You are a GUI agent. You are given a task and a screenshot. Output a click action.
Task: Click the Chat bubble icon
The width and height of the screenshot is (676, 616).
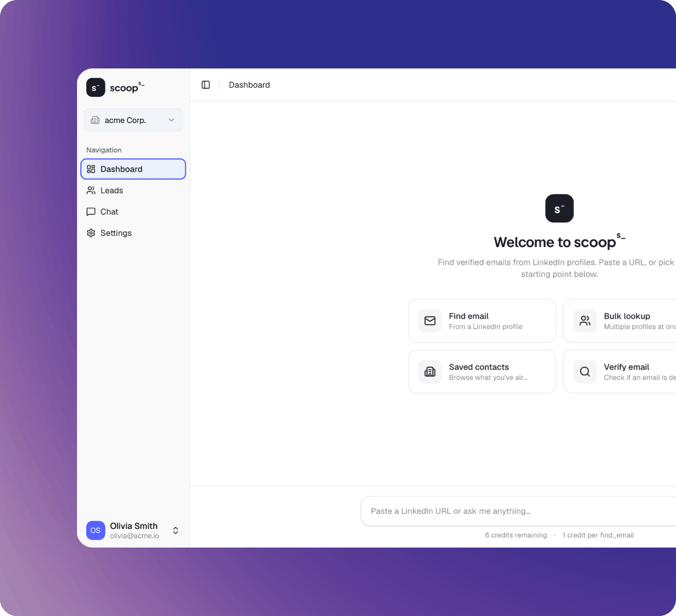click(91, 212)
